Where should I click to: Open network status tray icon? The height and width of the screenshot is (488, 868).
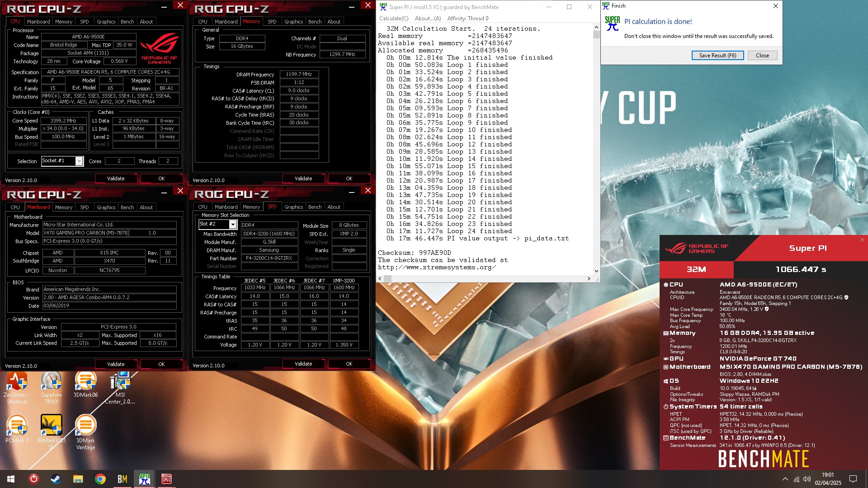(x=797, y=479)
